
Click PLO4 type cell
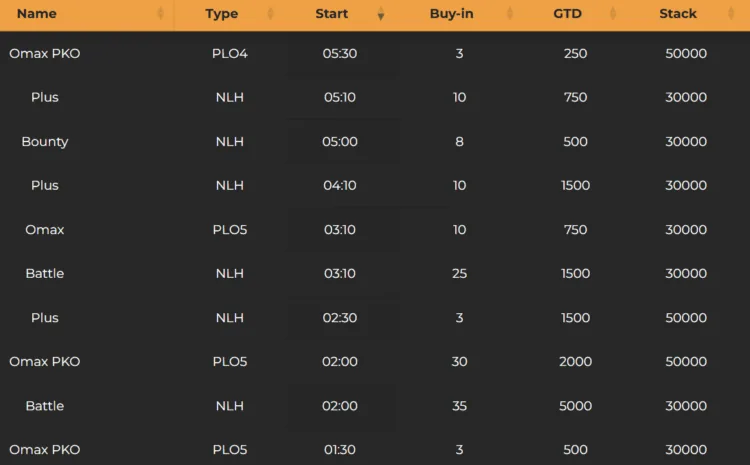point(230,53)
